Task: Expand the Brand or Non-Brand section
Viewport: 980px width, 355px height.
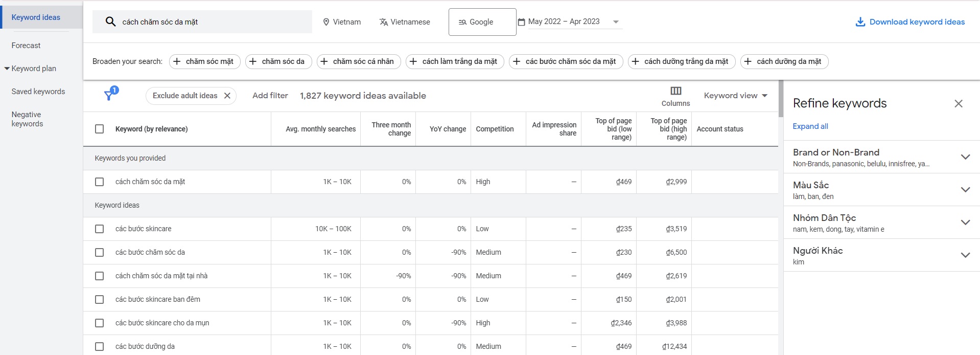Action: tap(965, 157)
